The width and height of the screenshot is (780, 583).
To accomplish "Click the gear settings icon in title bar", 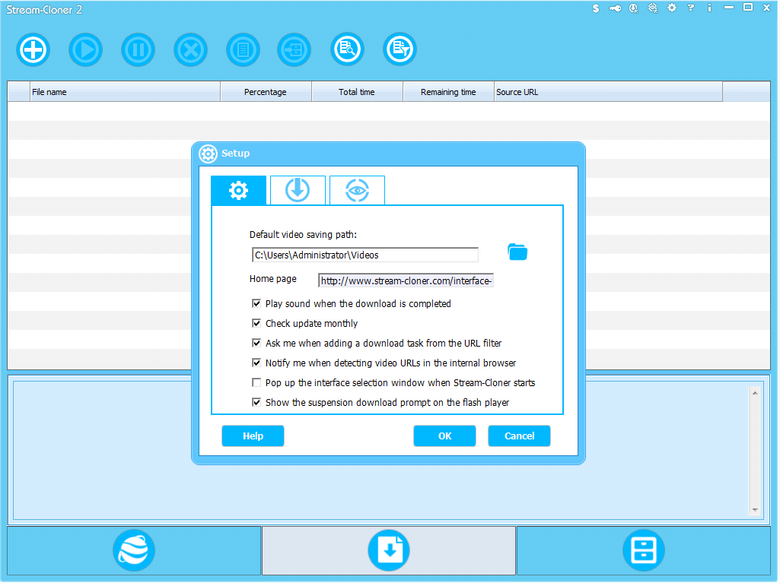I will coord(672,8).
